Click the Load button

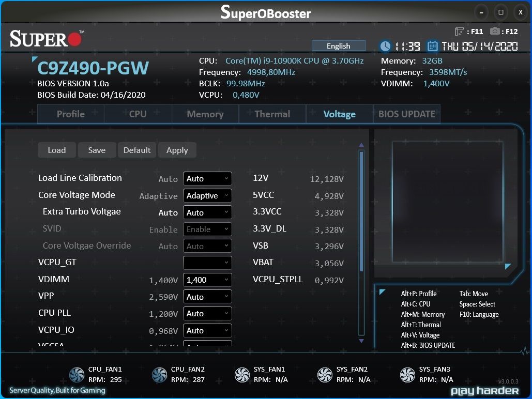pyautogui.click(x=57, y=150)
